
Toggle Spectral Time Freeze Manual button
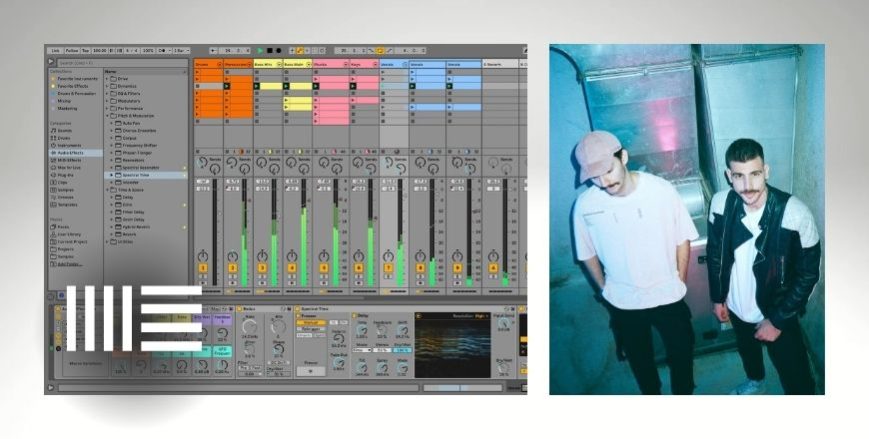(310, 323)
